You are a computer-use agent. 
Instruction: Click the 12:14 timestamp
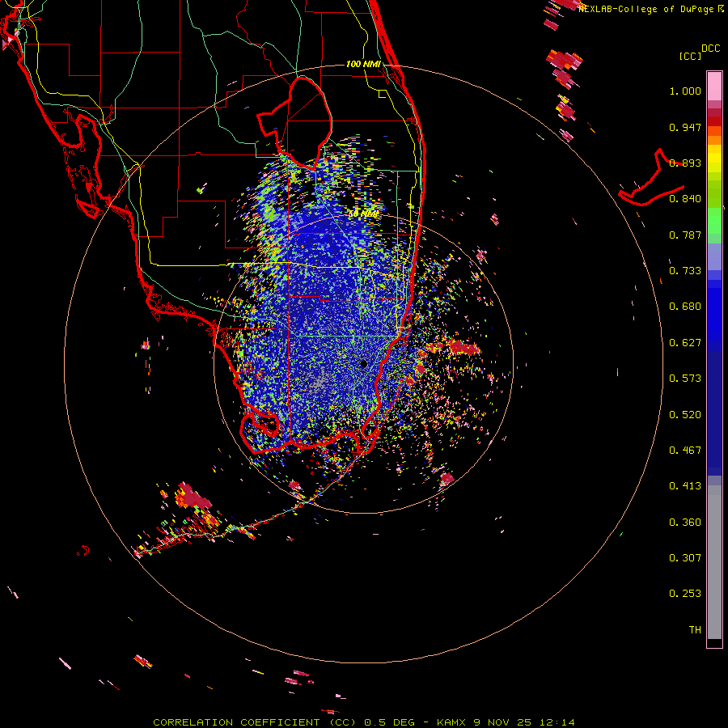coord(557,722)
